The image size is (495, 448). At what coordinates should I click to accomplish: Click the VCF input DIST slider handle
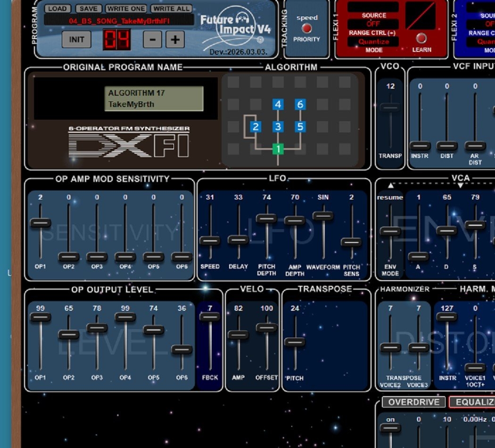(447, 146)
